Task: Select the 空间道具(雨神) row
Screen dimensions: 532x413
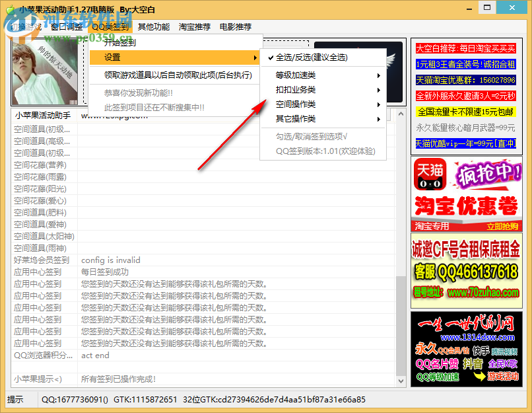Action: click(203, 248)
